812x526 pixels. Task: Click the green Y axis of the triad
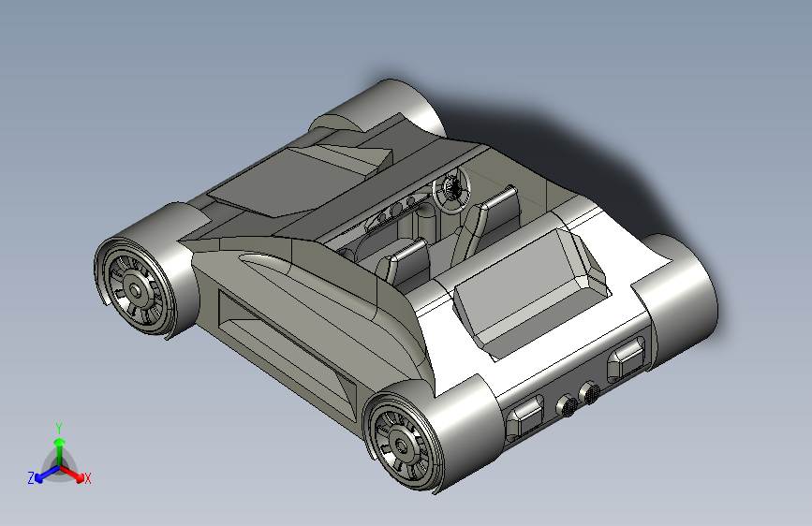point(60,451)
